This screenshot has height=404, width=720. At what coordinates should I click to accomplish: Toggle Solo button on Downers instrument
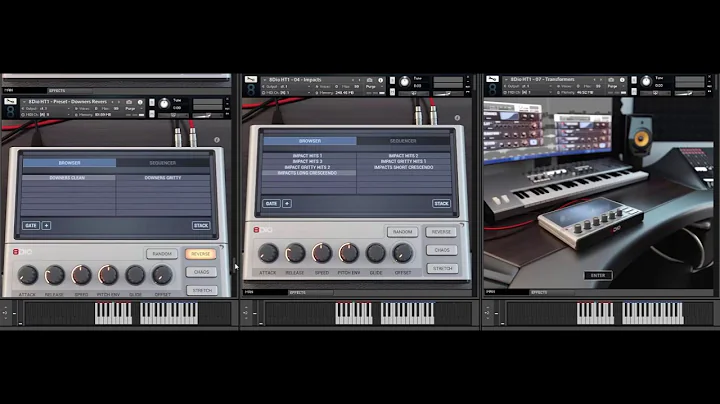(x=152, y=103)
